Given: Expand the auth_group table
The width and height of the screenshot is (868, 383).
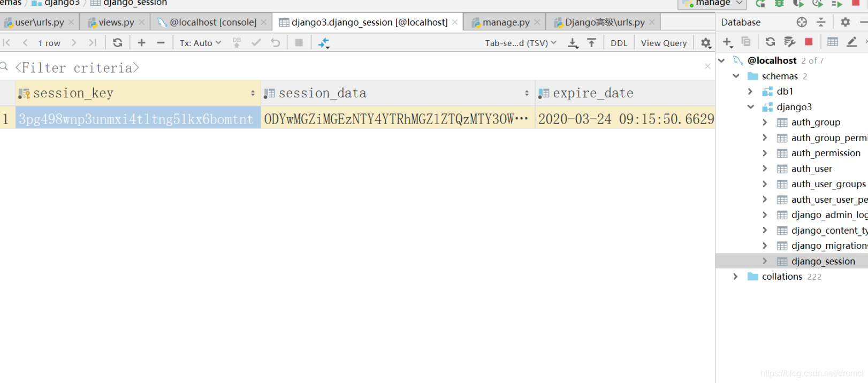Looking at the screenshot, I should pyautogui.click(x=765, y=122).
